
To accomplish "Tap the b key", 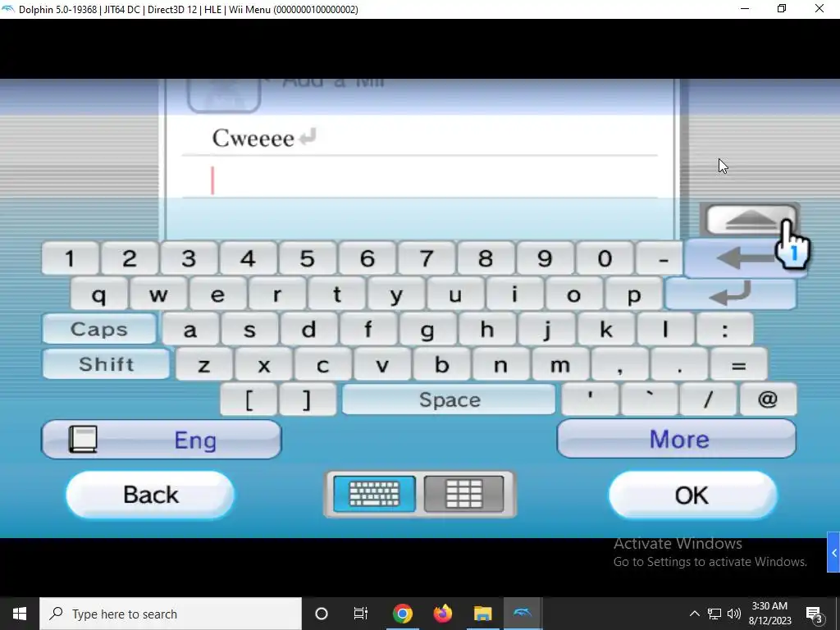I will point(442,365).
